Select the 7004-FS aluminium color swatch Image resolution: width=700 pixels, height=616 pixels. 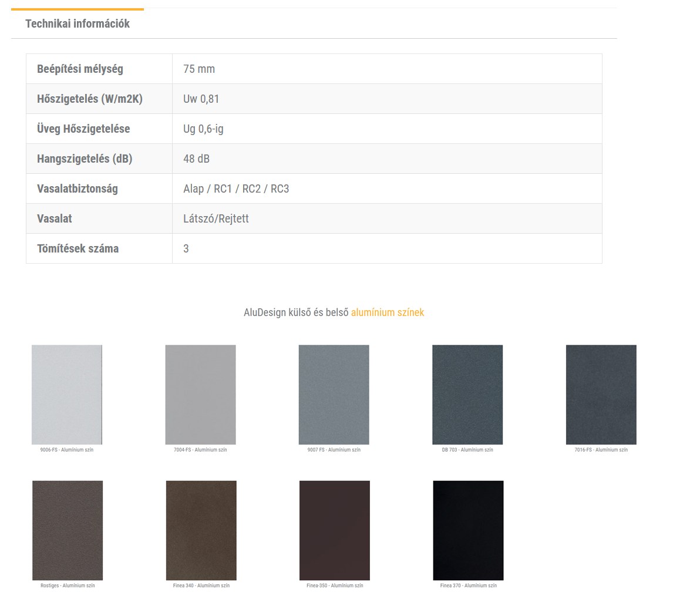point(200,395)
